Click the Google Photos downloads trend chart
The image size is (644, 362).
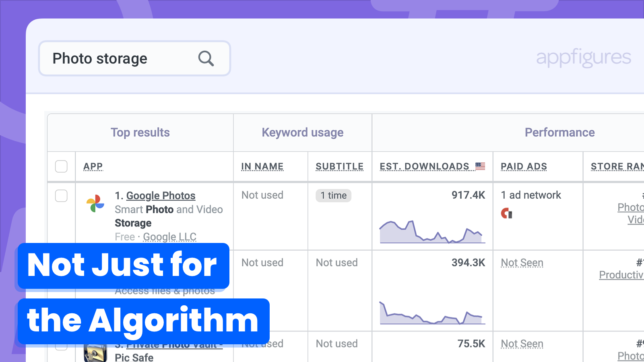tap(432, 232)
